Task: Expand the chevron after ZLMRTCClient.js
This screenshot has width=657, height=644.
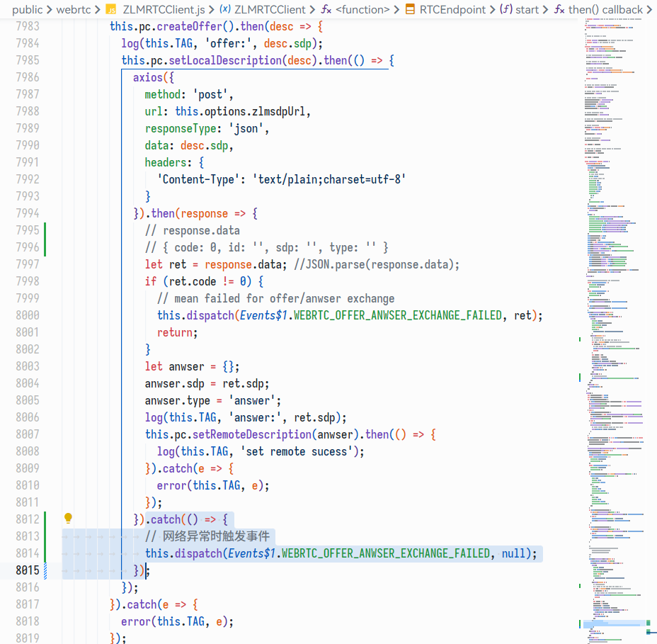Action: pos(210,9)
